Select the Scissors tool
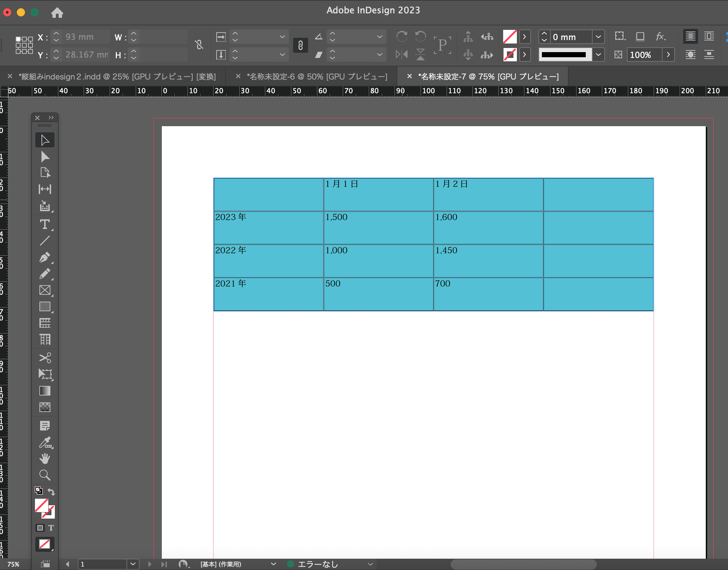The width and height of the screenshot is (728, 570). coord(45,358)
